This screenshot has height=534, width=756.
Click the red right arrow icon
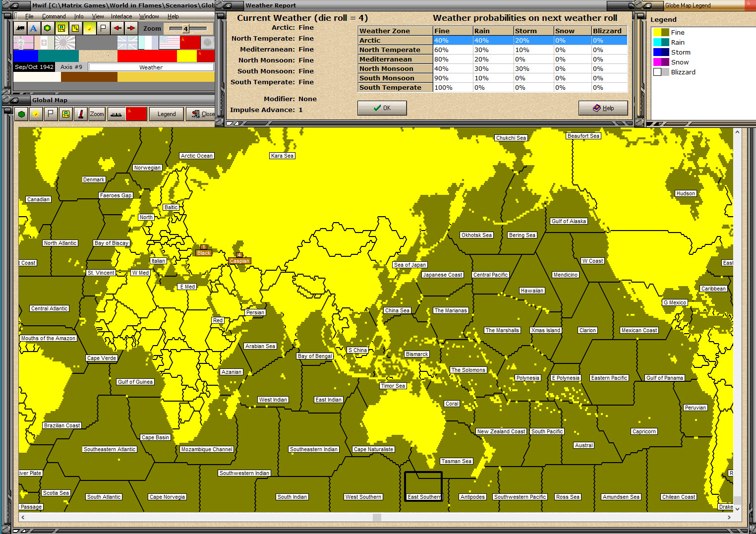pyautogui.click(x=131, y=28)
